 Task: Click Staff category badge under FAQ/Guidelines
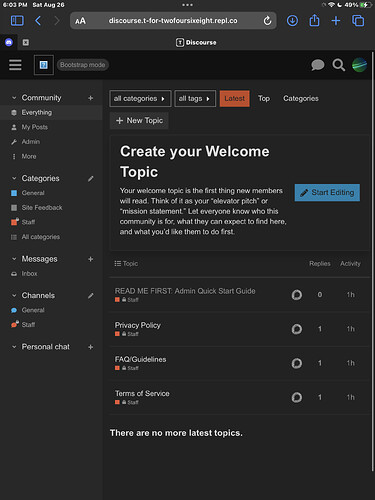(x=127, y=368)
